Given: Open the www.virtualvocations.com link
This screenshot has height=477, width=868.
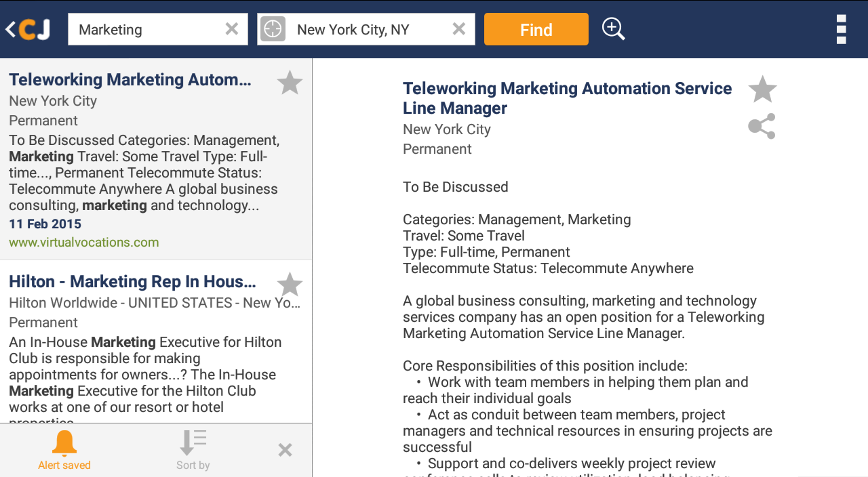Looking at the screenshot, I should [x=83, y=242].
